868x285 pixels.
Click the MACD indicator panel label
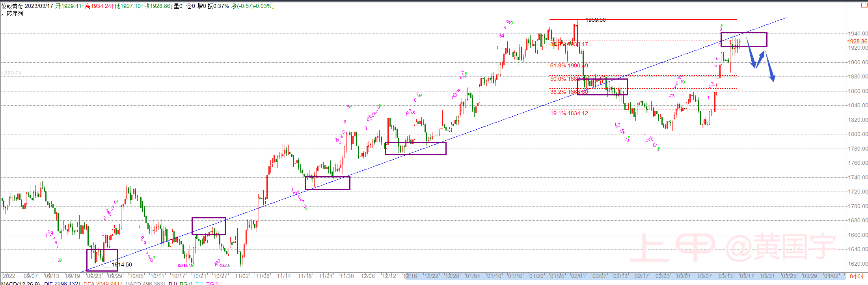[20, 283]
